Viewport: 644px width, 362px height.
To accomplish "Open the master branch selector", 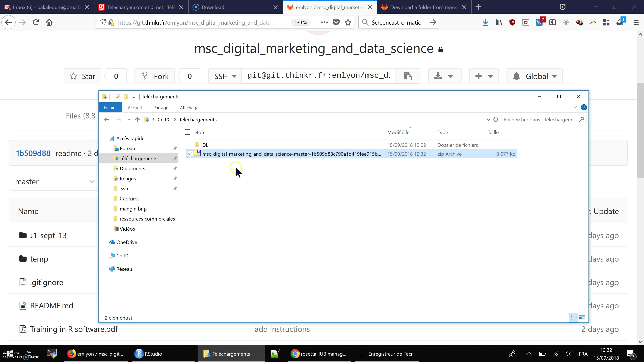I will [x=54, y=182].
